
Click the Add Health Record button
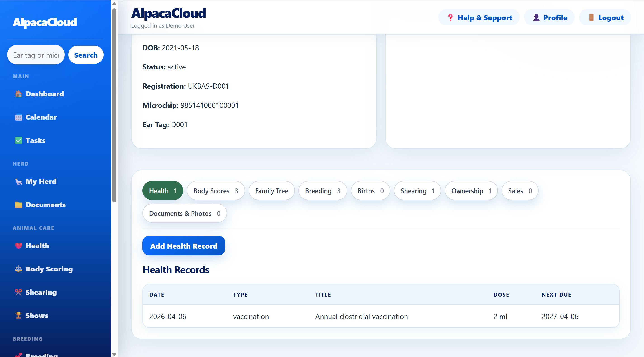click(x=184, y=246)
